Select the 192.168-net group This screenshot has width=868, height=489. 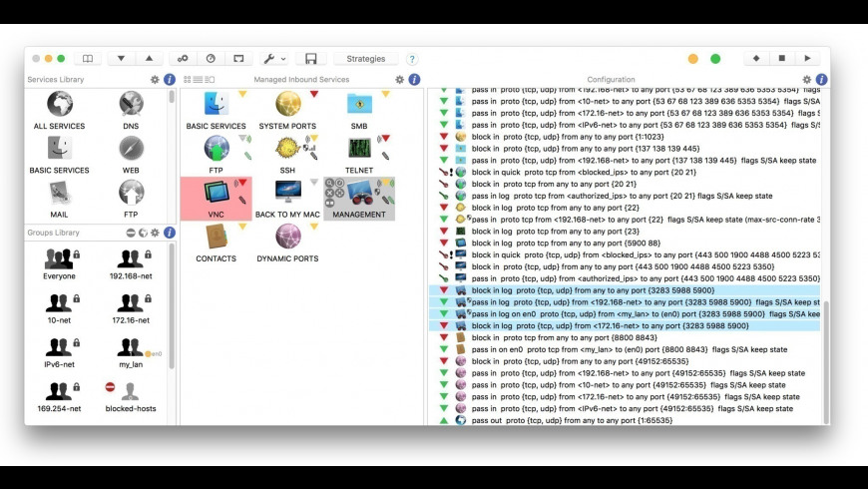(x=131, y=264)
